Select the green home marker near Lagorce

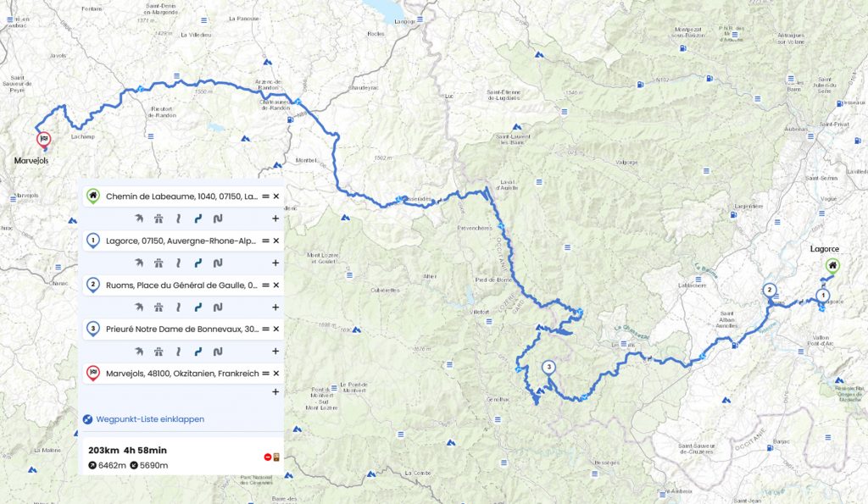click(x=832, y=267)
